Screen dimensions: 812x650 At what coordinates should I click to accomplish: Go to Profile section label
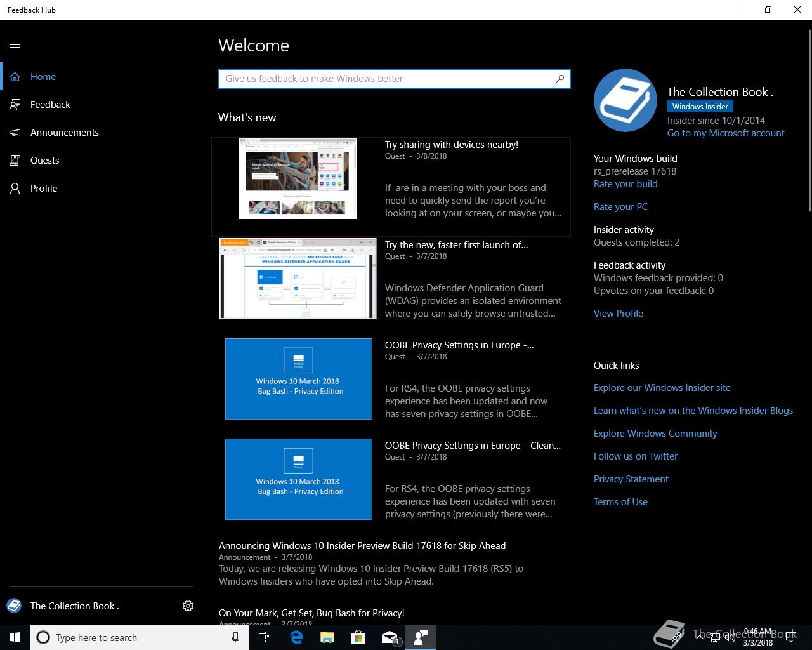(44, 189)
